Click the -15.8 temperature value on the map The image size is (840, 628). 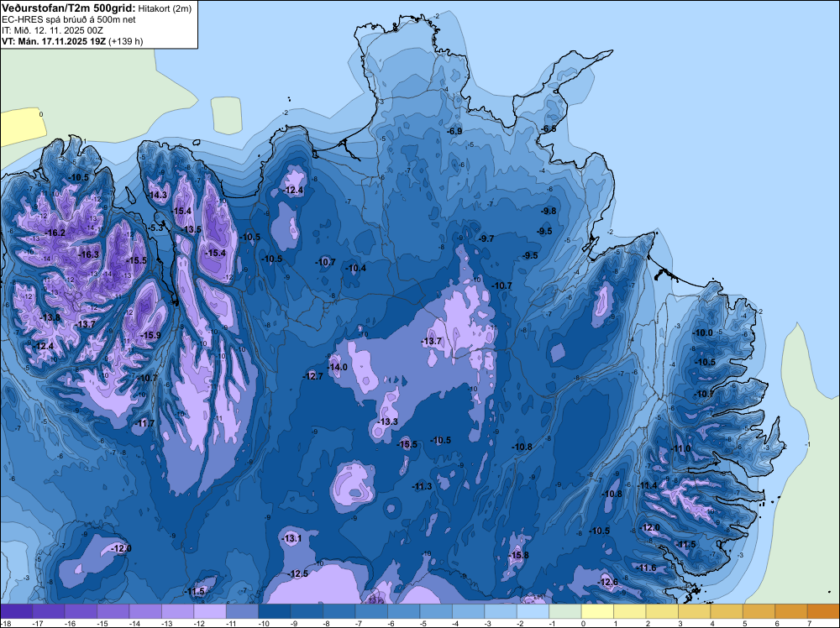(518, 555)
